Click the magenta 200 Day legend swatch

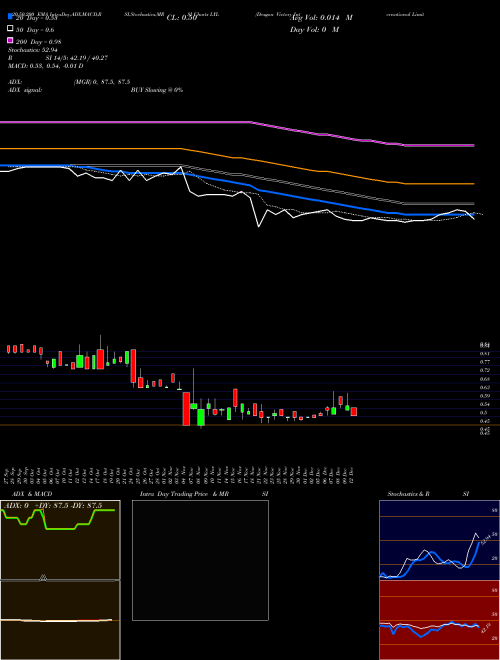point(10,40)
